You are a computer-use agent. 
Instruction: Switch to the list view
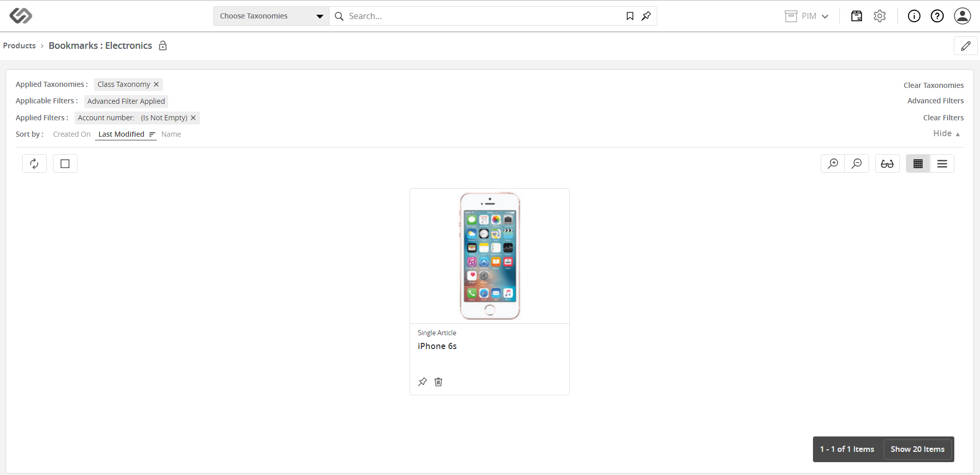tap(942, 163)
